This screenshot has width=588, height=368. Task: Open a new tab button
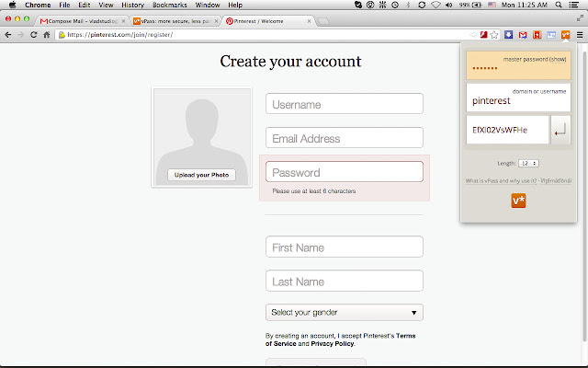click(322, 21)
